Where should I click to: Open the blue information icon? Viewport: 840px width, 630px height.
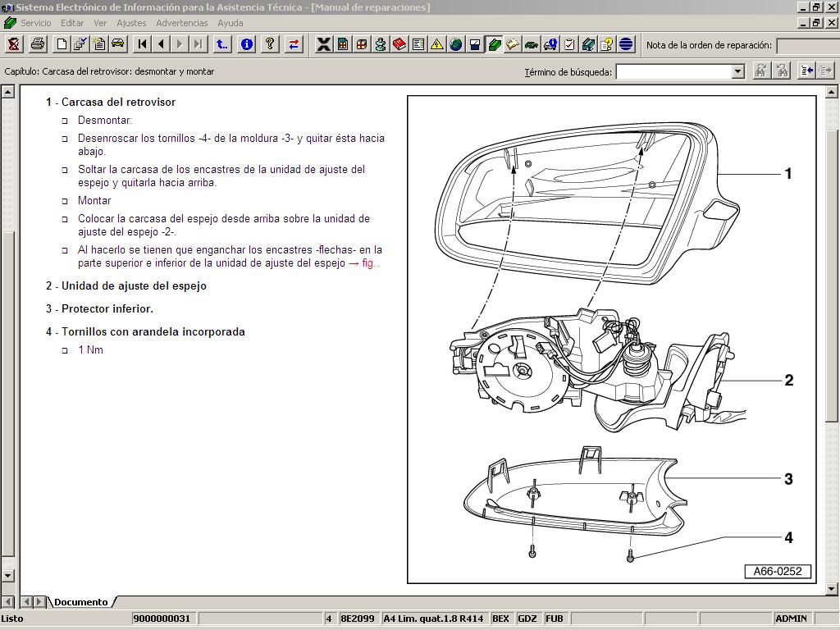click(246, 44)
